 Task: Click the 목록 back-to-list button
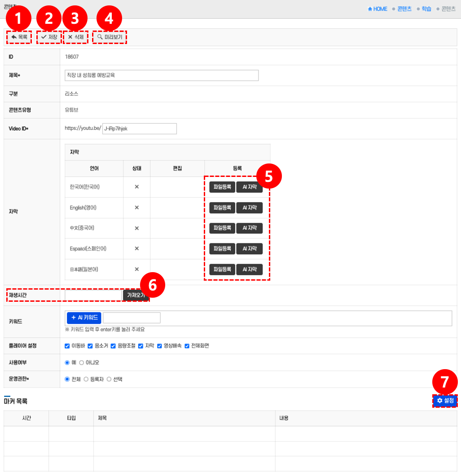coord(19,37)
